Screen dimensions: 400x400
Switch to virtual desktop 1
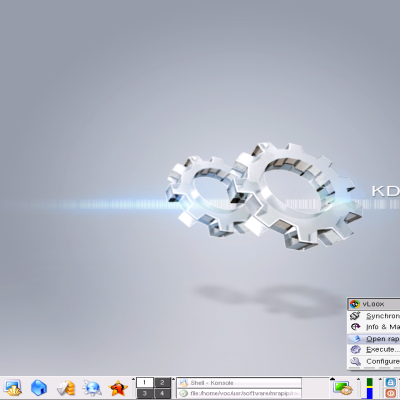[144, 382]
